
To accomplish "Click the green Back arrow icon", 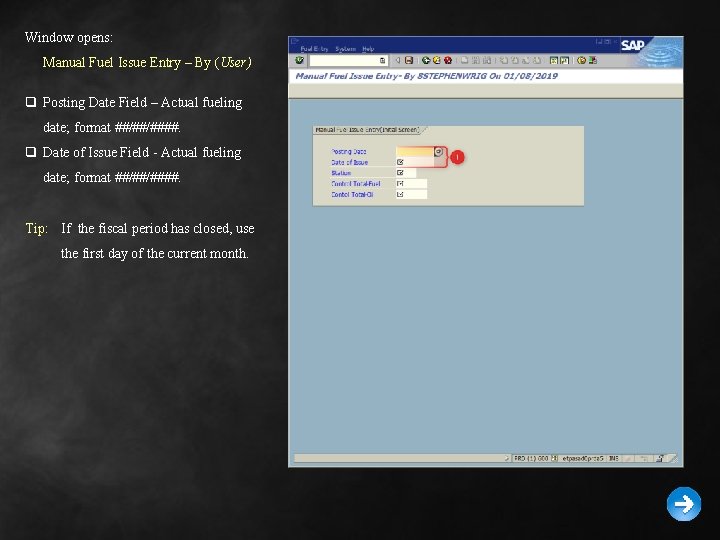I will tap(426, 60).
